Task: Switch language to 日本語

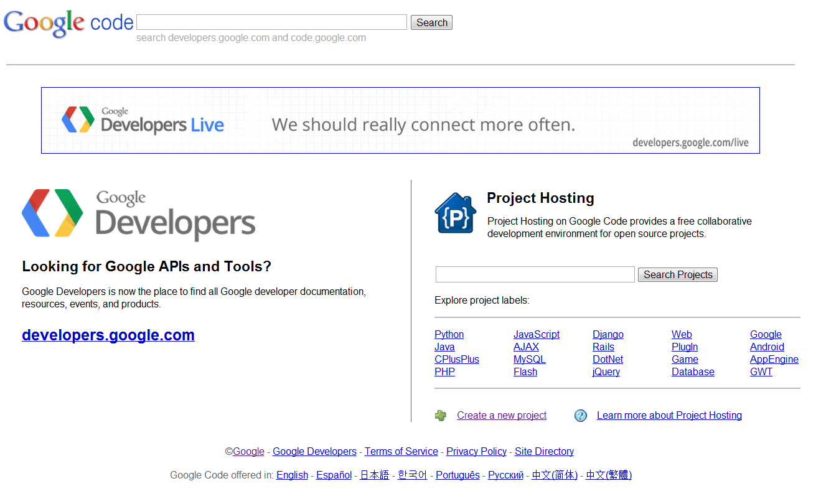Action: point(375,475)
